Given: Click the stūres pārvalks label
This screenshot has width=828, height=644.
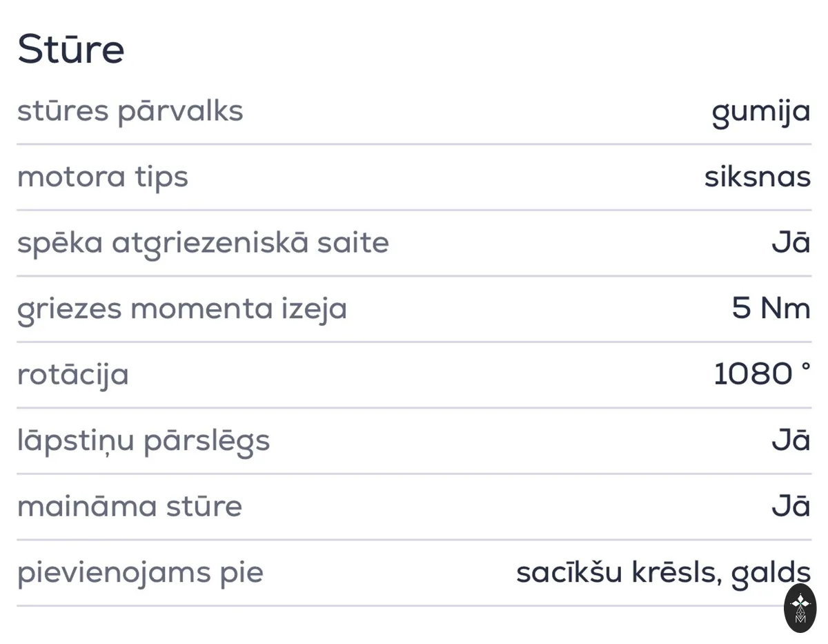Looking at the screenshot, I should [130, 111].
